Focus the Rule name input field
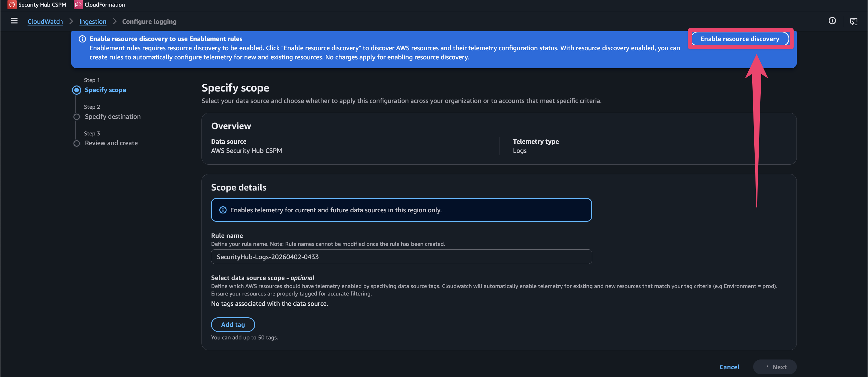 [x=401, y=257]
